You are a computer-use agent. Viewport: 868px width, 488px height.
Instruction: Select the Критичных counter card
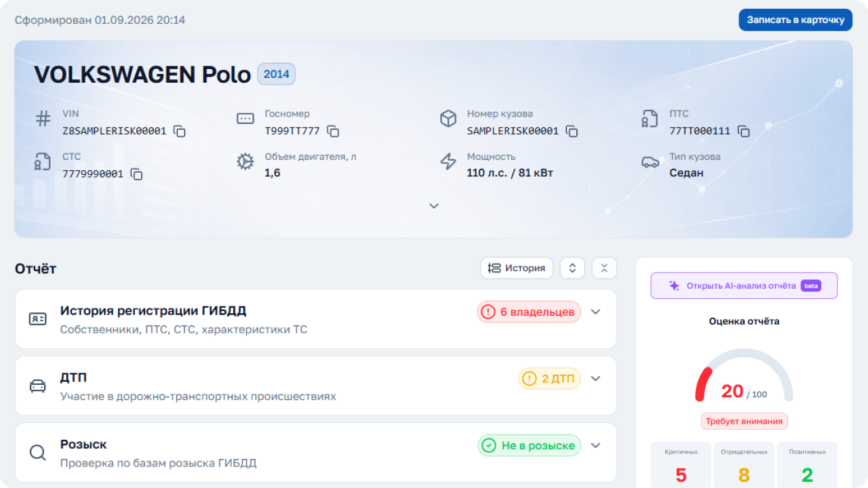point(681,465)
